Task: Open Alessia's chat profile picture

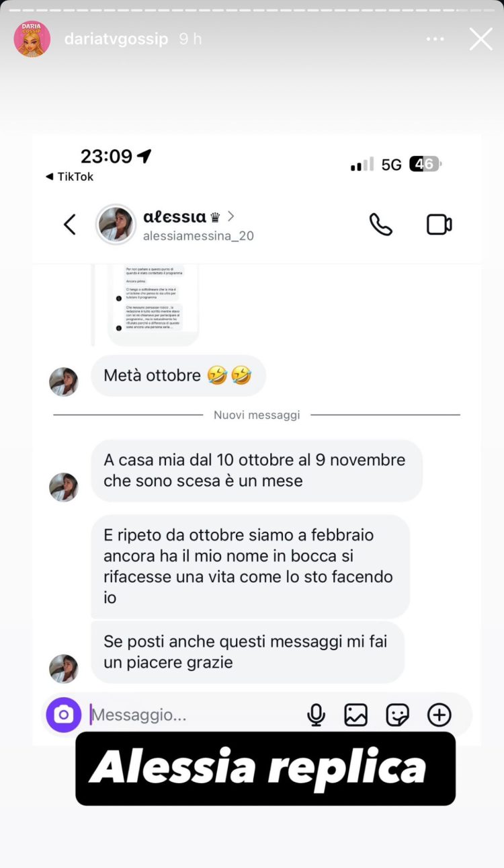Action: click(116, 225)
